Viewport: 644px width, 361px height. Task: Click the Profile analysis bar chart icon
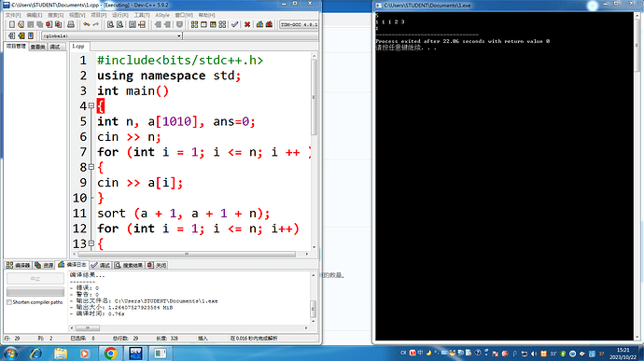coord(259,24)
